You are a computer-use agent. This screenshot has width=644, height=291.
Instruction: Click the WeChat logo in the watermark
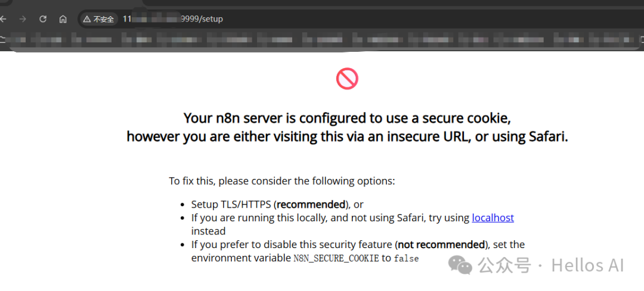pyautogui.click(x=461, y=265)
